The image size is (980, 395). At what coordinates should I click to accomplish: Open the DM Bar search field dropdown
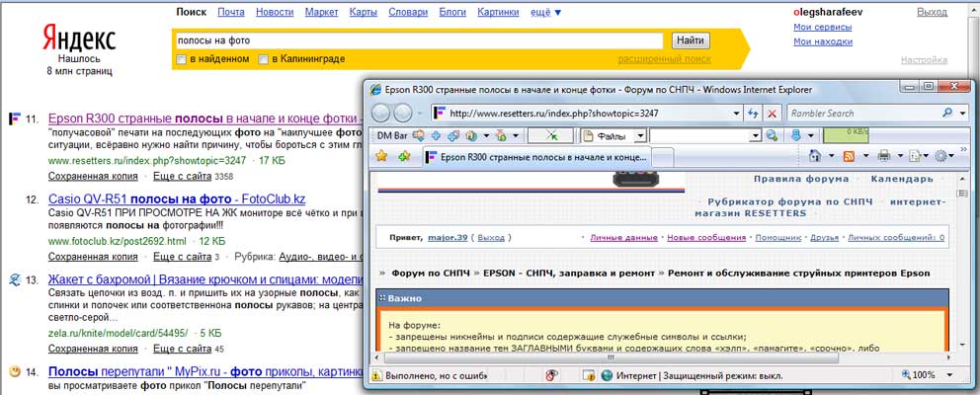point(756,135)
